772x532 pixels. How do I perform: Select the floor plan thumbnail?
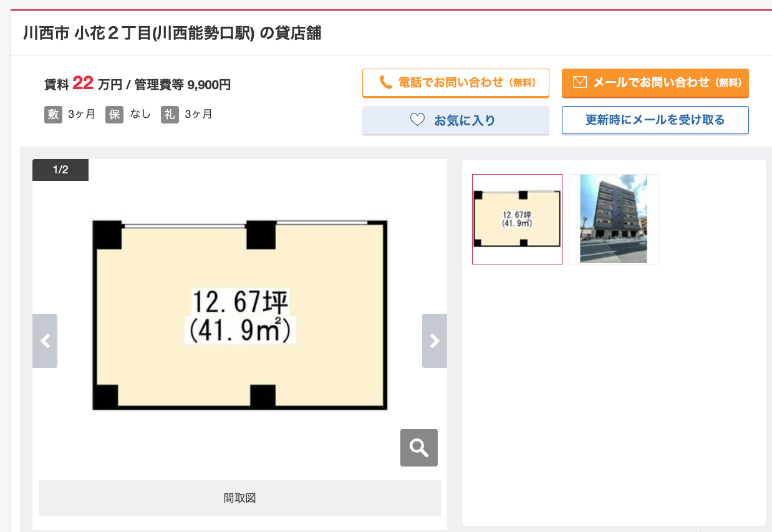(517, 219)
